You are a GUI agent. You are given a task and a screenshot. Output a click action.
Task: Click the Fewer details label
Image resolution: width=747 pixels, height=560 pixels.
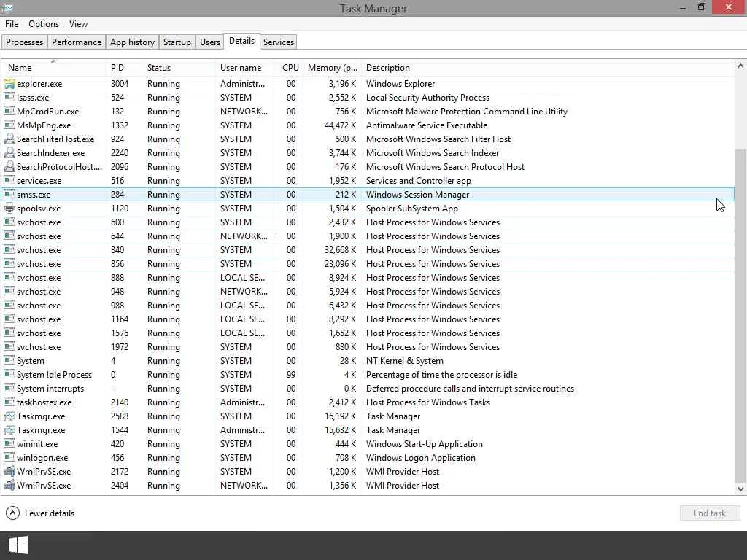[50, 513]
